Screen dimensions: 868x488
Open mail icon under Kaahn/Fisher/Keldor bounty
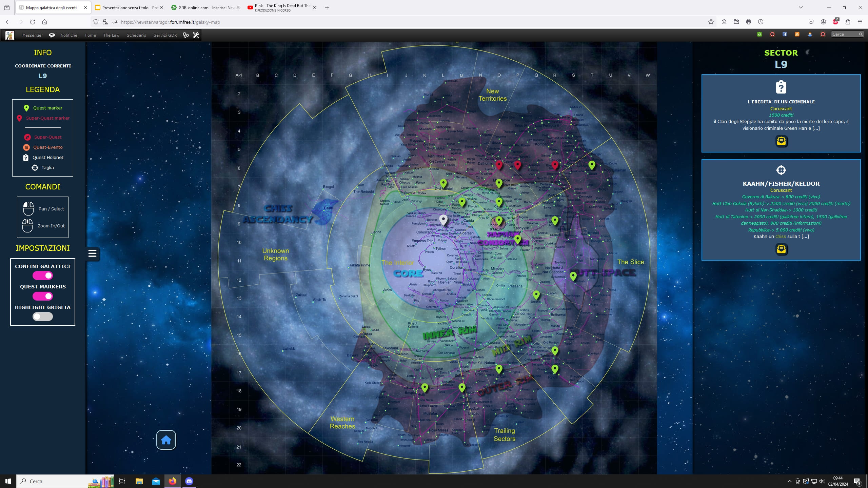click(781, 249)
